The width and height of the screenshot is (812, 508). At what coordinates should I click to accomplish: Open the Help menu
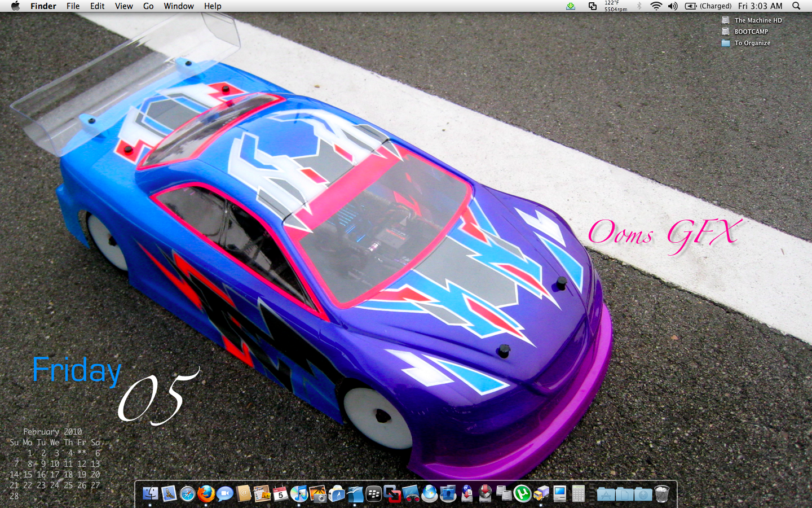[213, 6]
